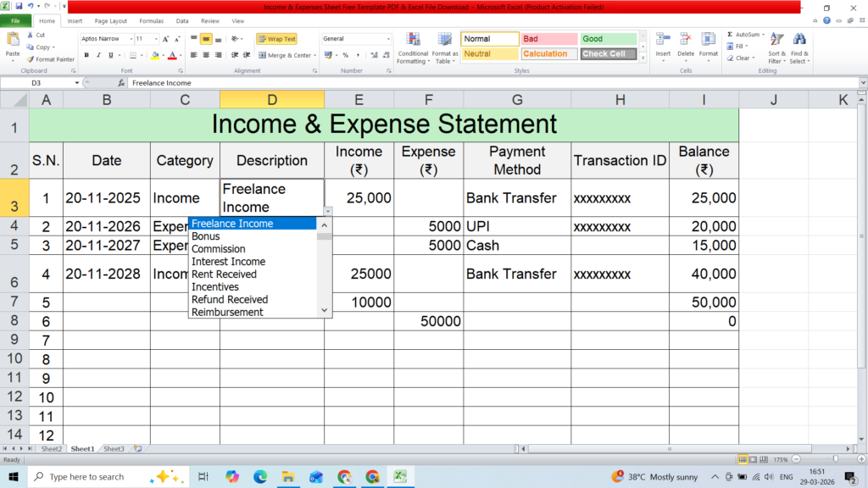Click the fill color paint bucket
Screen dimensions: 868x488
[x=155, y=55]
